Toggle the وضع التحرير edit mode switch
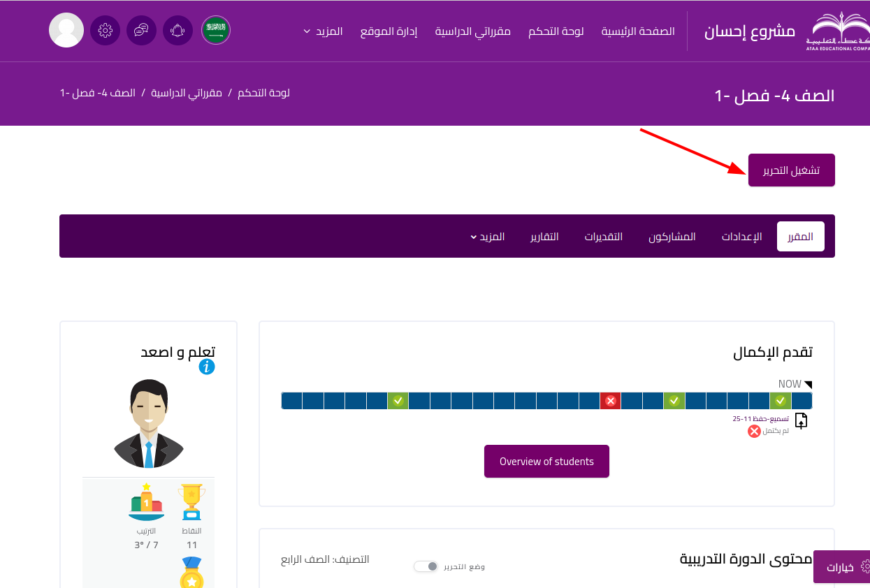Screen dimensions: 870x588 pyautogui.click(x=426, y=566)
